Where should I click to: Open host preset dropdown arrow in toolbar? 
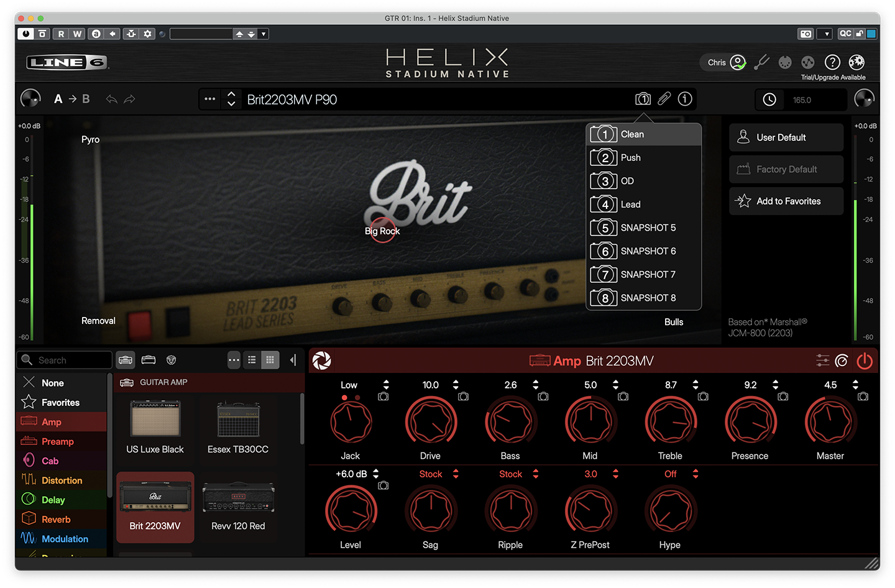click(x=264, y=34)
